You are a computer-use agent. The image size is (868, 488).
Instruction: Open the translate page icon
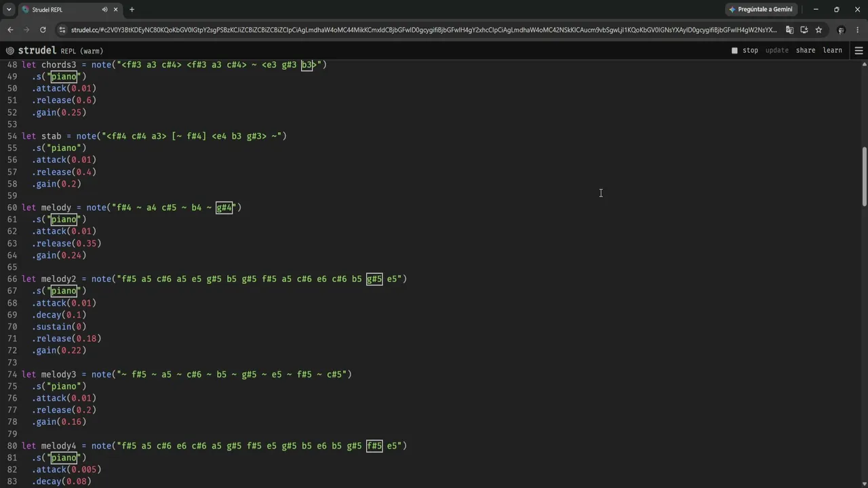click(789, 30)
